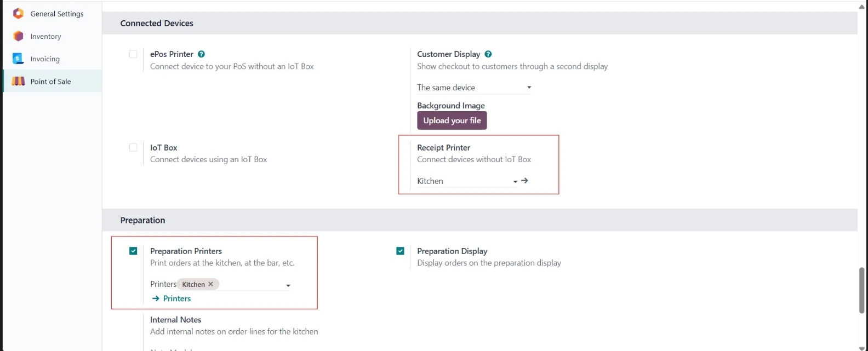Disable the Preparation Display checkbox
This screenshot has height=351, width=868.
point(400,251)
